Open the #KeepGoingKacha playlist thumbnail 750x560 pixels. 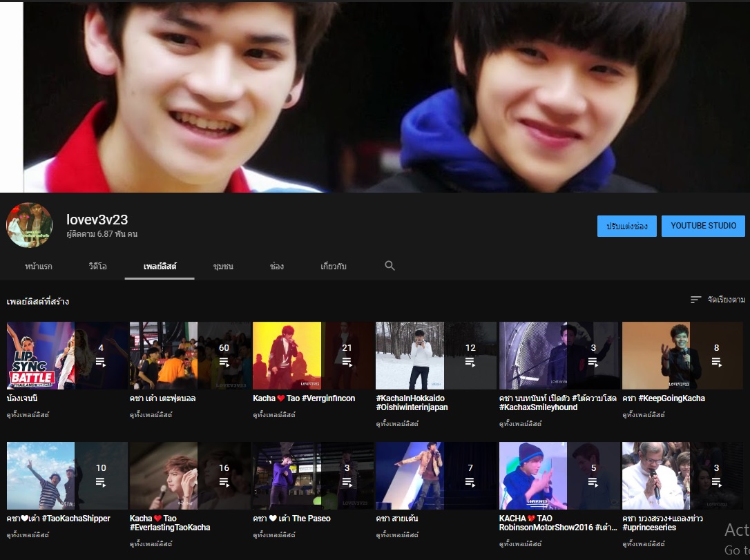(x=682, y=356)
